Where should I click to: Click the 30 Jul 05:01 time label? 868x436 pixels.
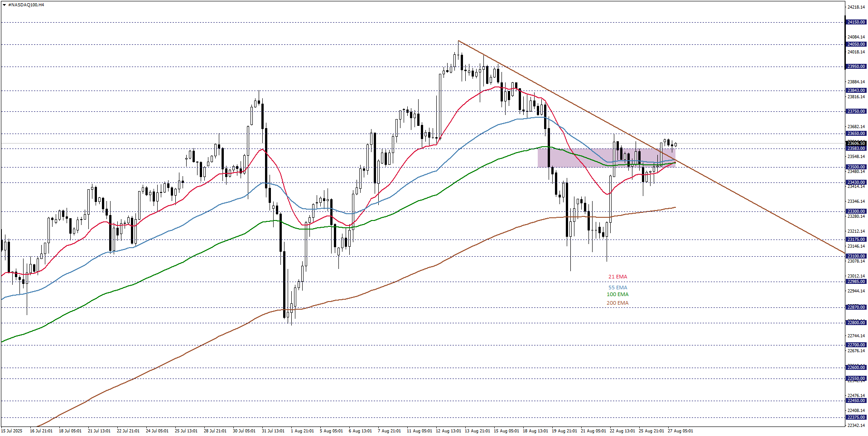[x=244, y=431]
